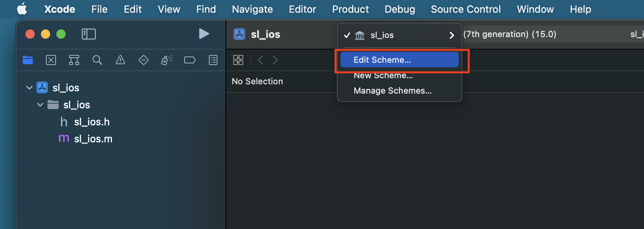Toggle the navigator sidebar visibility
The width and height of the screenshot is (644, 229).
[x=89, y=34]
